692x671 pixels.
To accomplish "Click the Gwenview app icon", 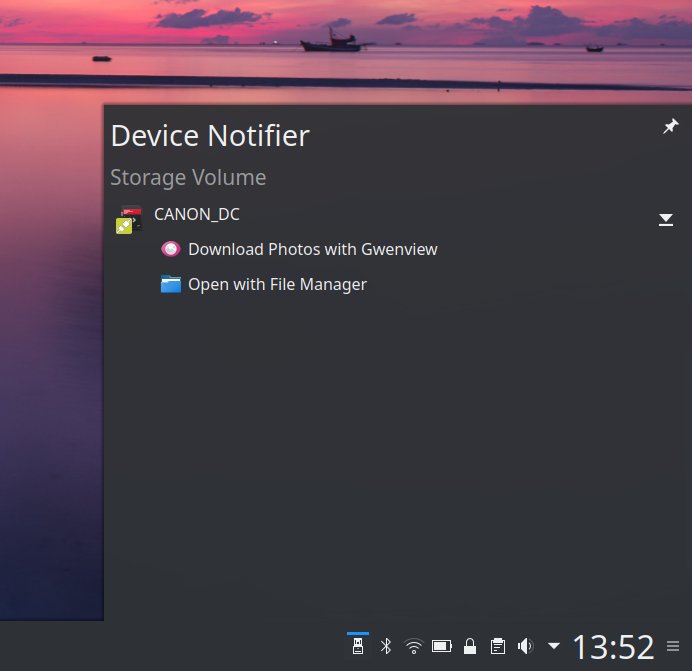I will [171, 249].
